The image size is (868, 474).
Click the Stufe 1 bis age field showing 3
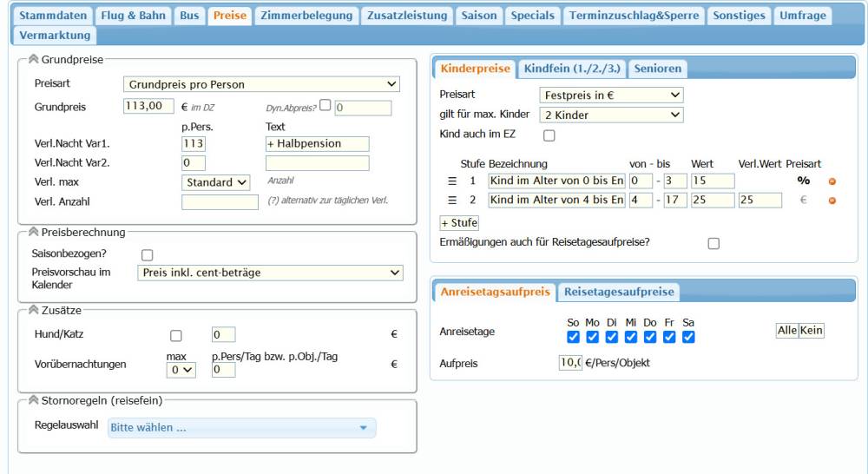(674, 181)
